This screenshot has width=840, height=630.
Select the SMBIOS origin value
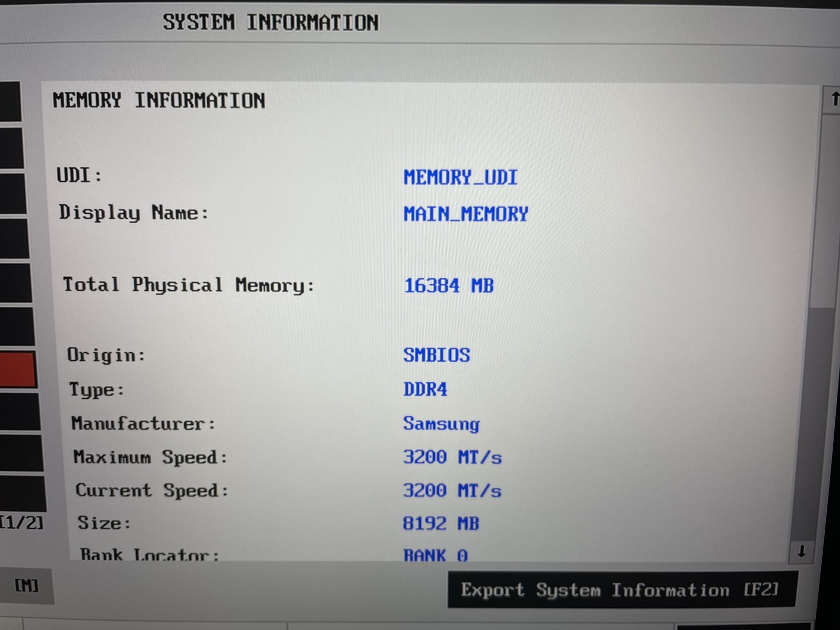tap(437, 355)
